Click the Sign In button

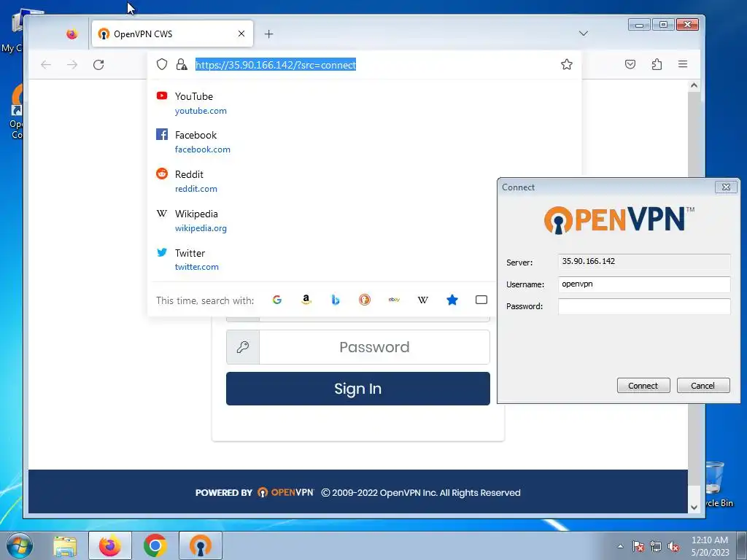(x=357, y=389)
